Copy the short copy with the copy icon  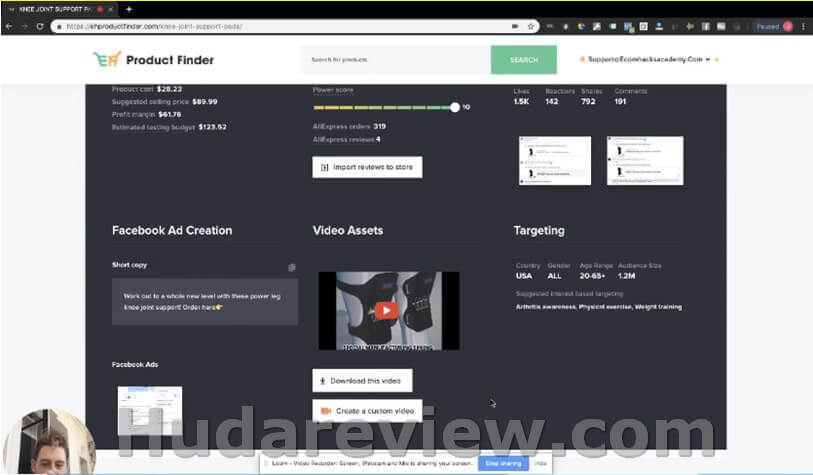tap(292, 267)
